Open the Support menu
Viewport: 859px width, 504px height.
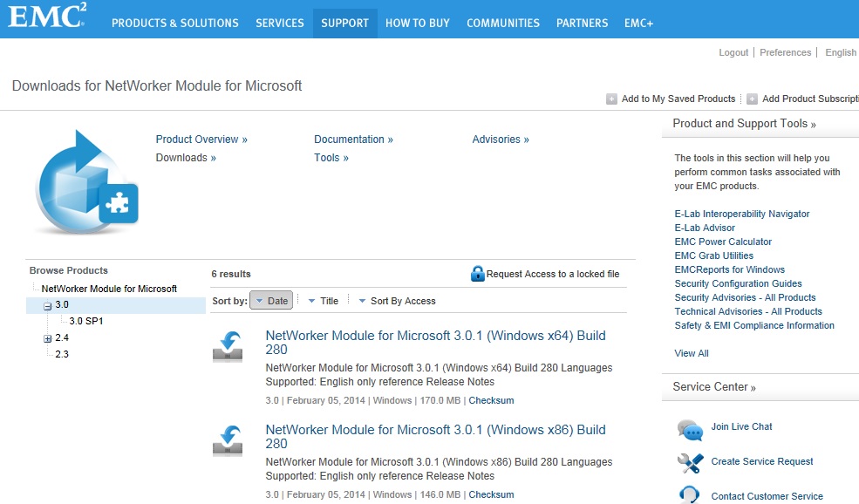[345, 23]
